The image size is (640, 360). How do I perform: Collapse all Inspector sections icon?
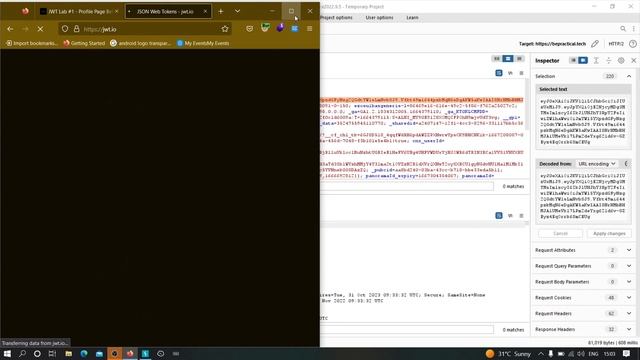(609, 60)
